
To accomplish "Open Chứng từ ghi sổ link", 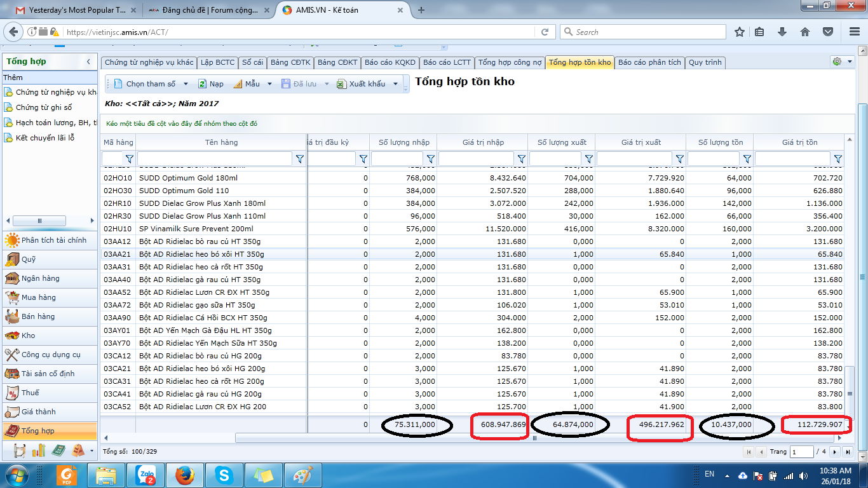I will coord(44,107).
